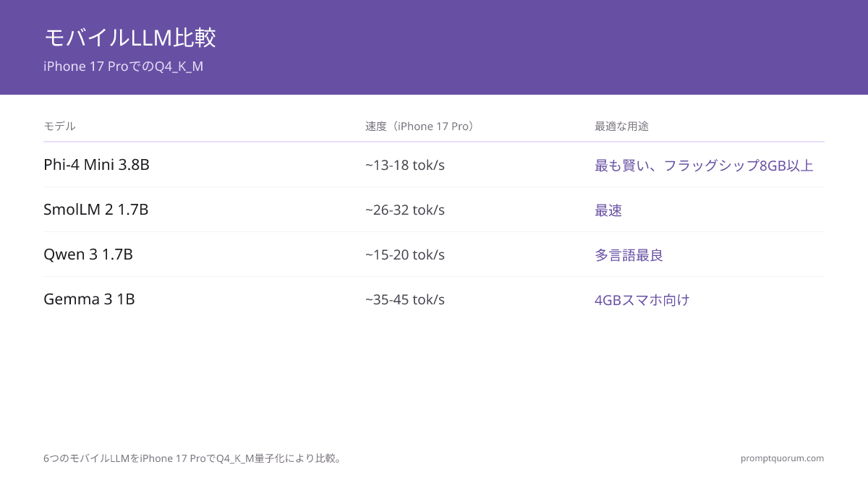This screenshot has height=488, width=868.
Task: Select the Phi-4 Mini 3.8B cell
Action: (96, 165)
